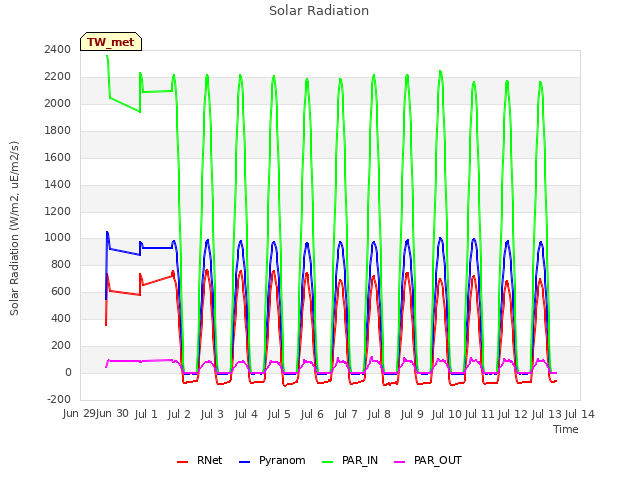The width and height of the screenshot is (640, 480).
Task: Click the Jul 8 x-axis tick label
Action: click(x=379, y=414)
